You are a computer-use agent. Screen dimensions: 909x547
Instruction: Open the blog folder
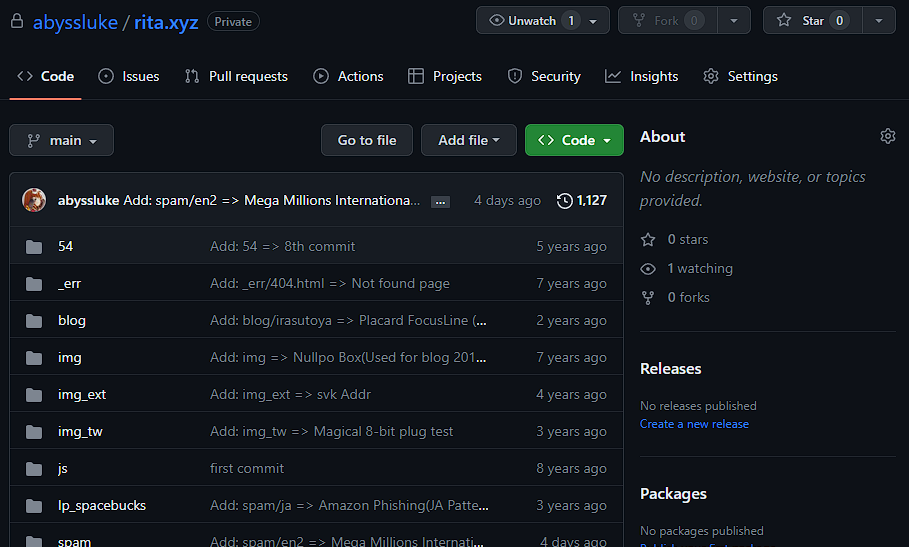point(72,320)
